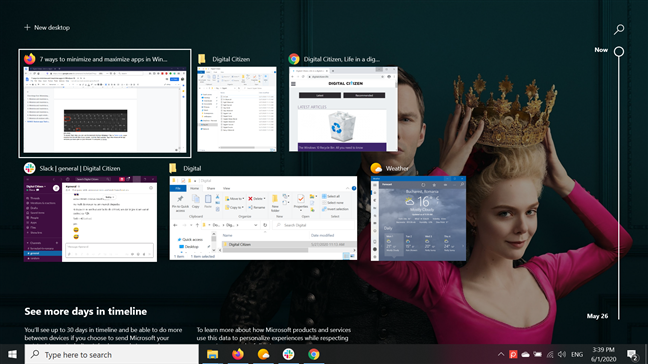The height and width of the screenshot is (364, 648).
Task: Open the clock showing 3:39 PM
Action: tap(603, 354)
